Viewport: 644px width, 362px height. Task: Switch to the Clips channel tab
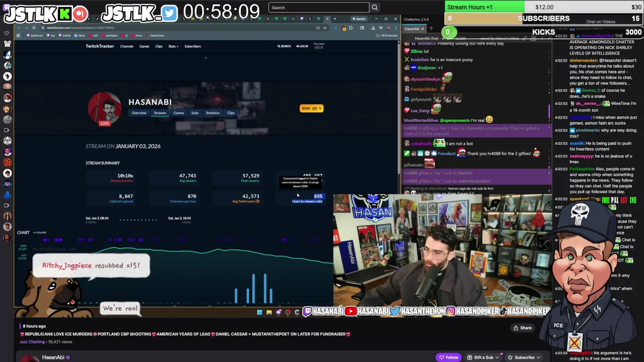(231, 113)
